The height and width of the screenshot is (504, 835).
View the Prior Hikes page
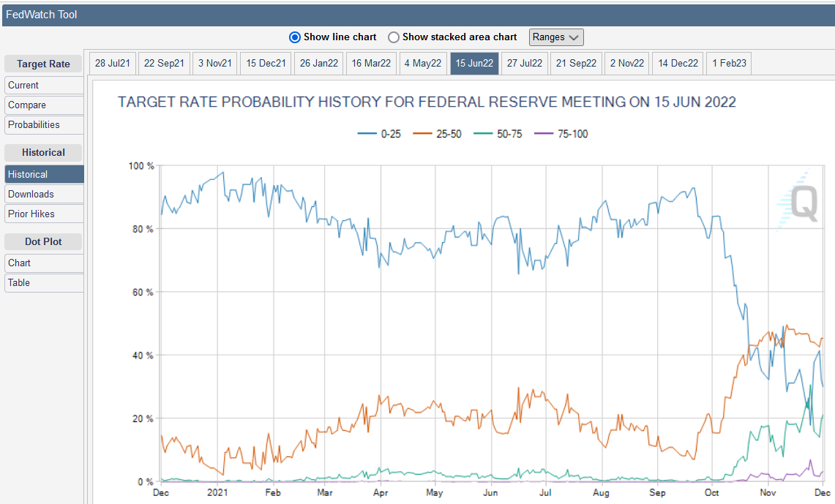point(44,214)
